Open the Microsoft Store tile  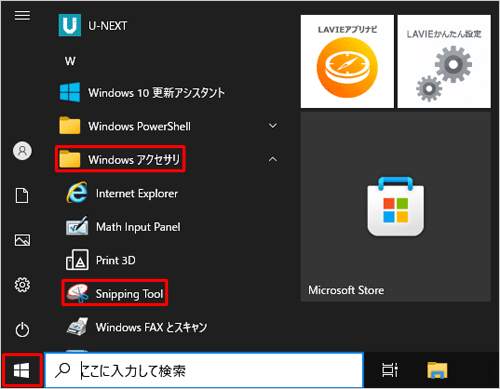click(x=396, y=207)
